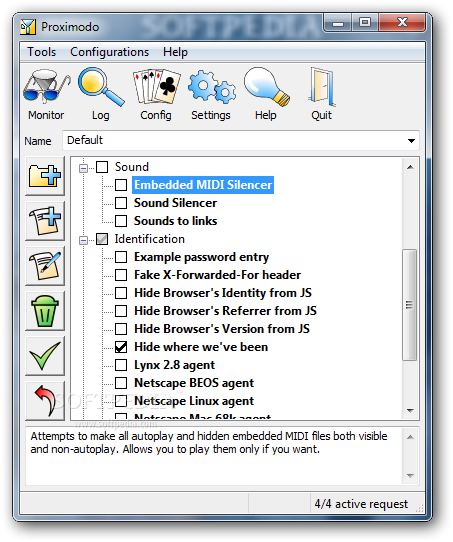Select Example password entry filter
The image size is (453, 542).
201,257
